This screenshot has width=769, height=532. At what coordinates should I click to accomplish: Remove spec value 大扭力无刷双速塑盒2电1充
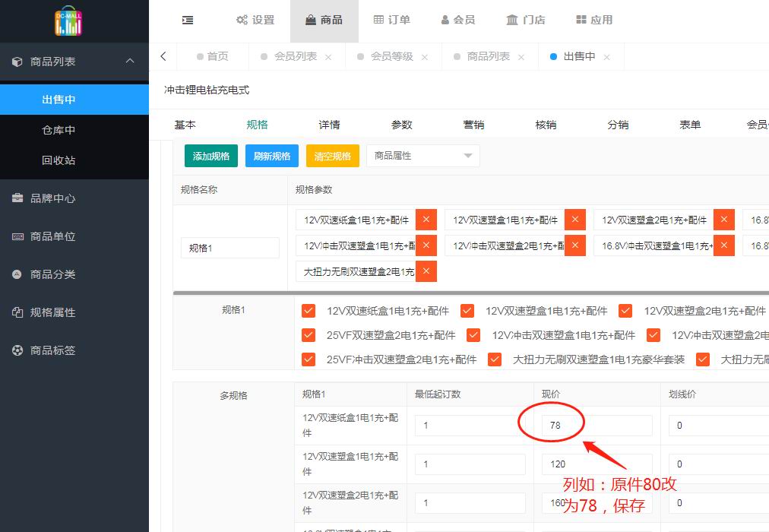point(426,271)
